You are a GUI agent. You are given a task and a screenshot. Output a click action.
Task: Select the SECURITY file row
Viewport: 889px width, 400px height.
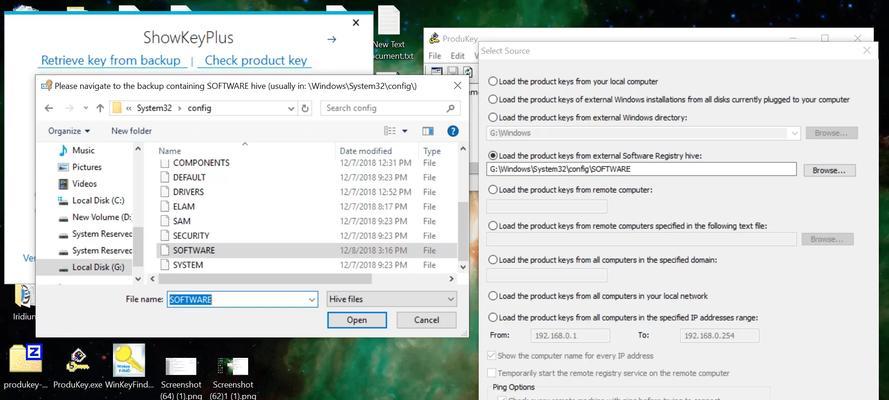pyautogui.click(x=306, y=236)
